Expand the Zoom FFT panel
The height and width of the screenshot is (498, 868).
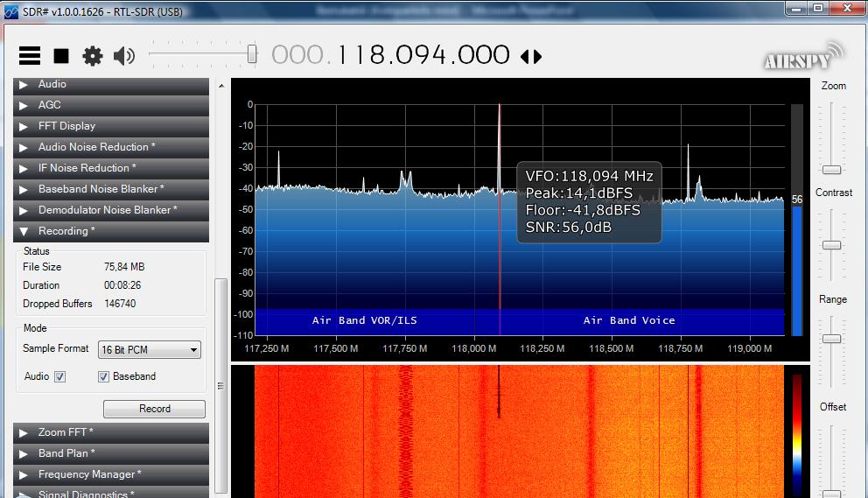tap(111, 432)
